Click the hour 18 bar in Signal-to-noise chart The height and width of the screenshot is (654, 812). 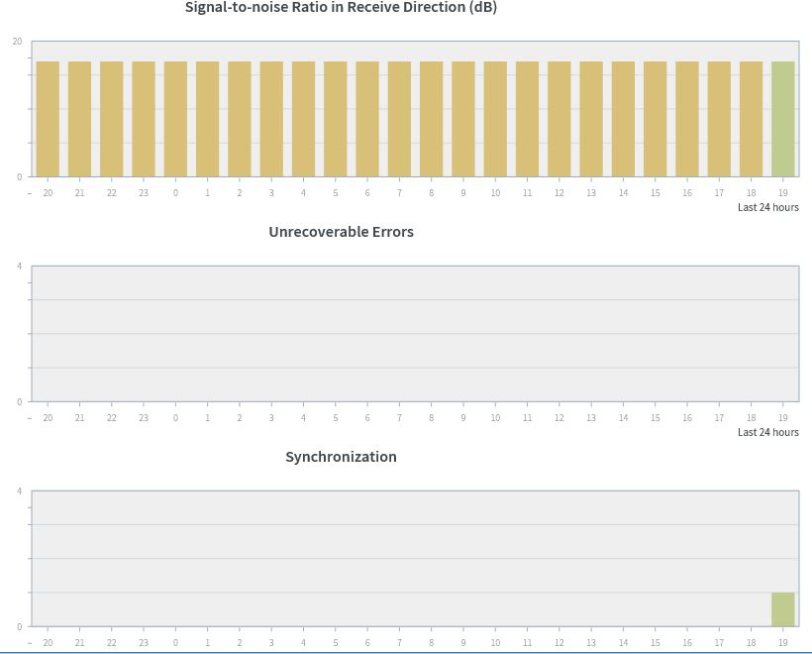[x=751, y=119]
